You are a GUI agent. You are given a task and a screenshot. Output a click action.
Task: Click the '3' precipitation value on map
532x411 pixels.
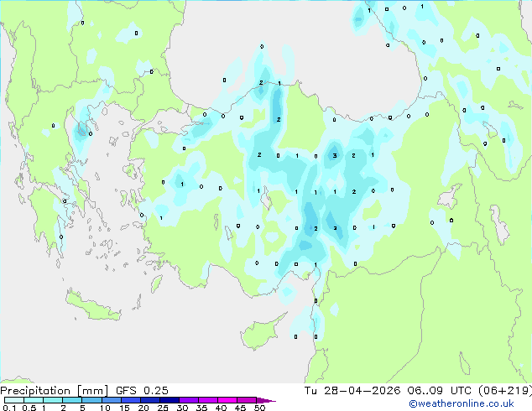335,156
